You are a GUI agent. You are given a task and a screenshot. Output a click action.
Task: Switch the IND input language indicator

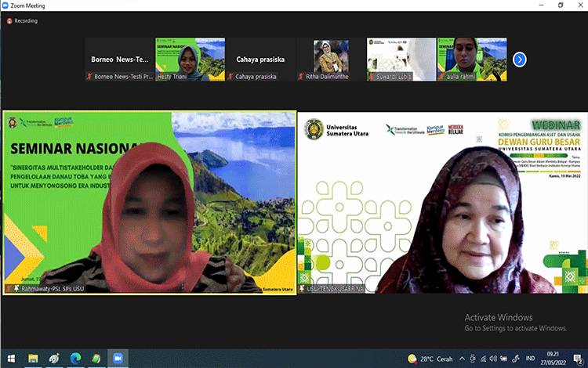(x=530, y=359)
